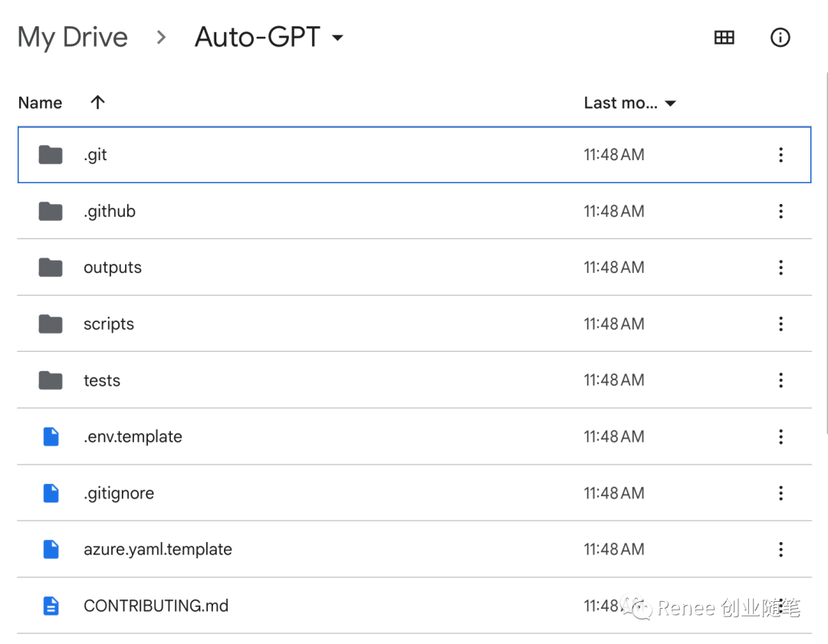
Task: Click the 11:48 AM time in .gitignore row
Action: [613, 493]
